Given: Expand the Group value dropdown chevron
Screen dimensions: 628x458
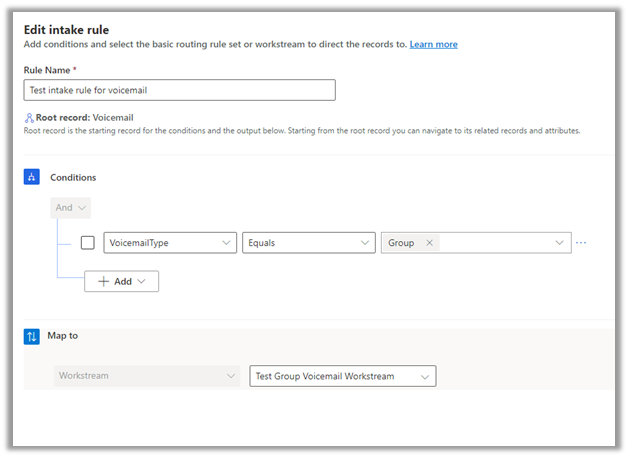Looking at the screenshot, I should [558, 243].
